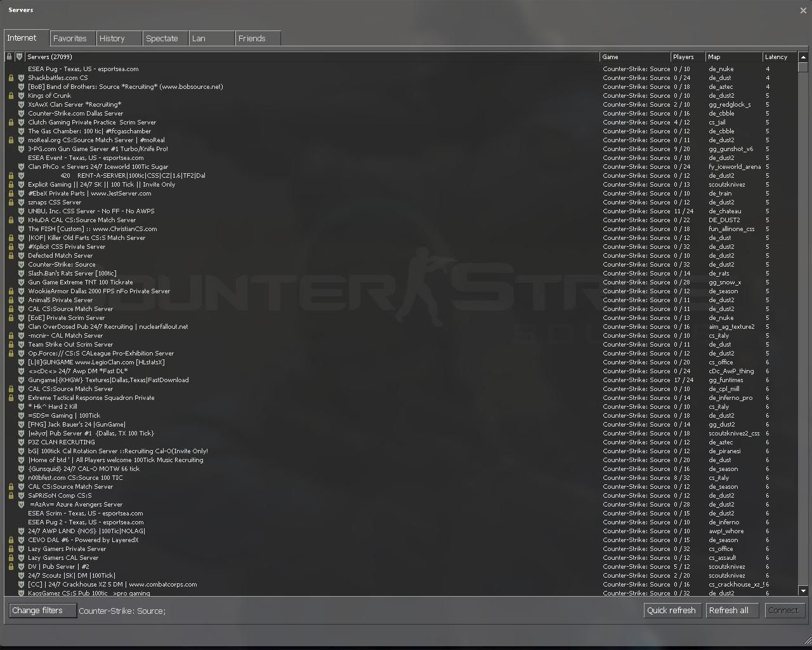Image resolution: width=812 pixels, height=650 pixels.
Task: Open the Friends tab
Action: (257, 39)
